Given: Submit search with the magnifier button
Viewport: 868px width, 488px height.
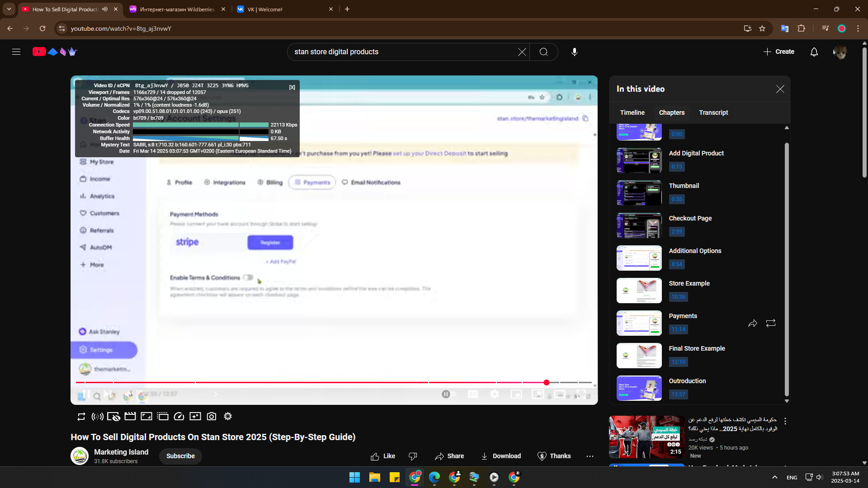Looking at the screenshot, I should tap(543, 52).
